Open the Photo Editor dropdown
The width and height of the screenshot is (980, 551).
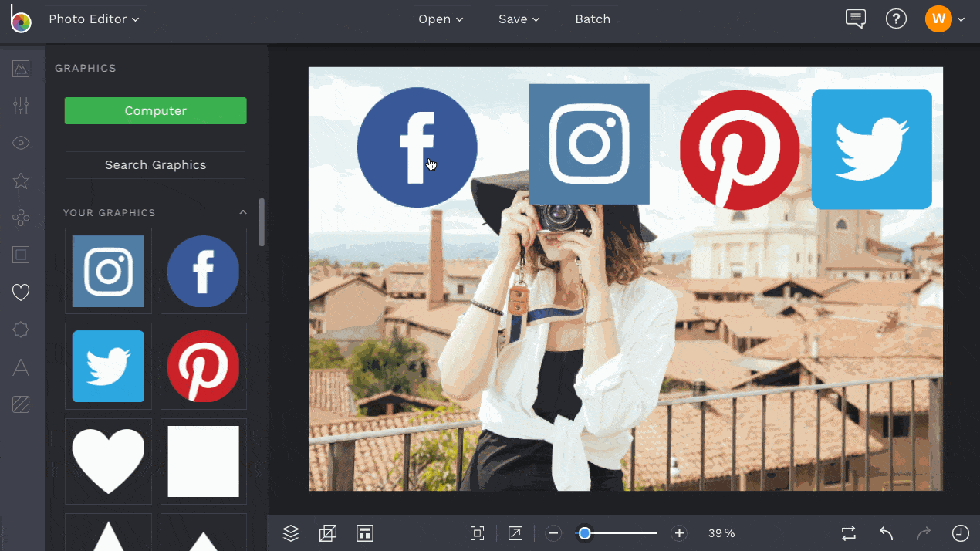(94, 19)
